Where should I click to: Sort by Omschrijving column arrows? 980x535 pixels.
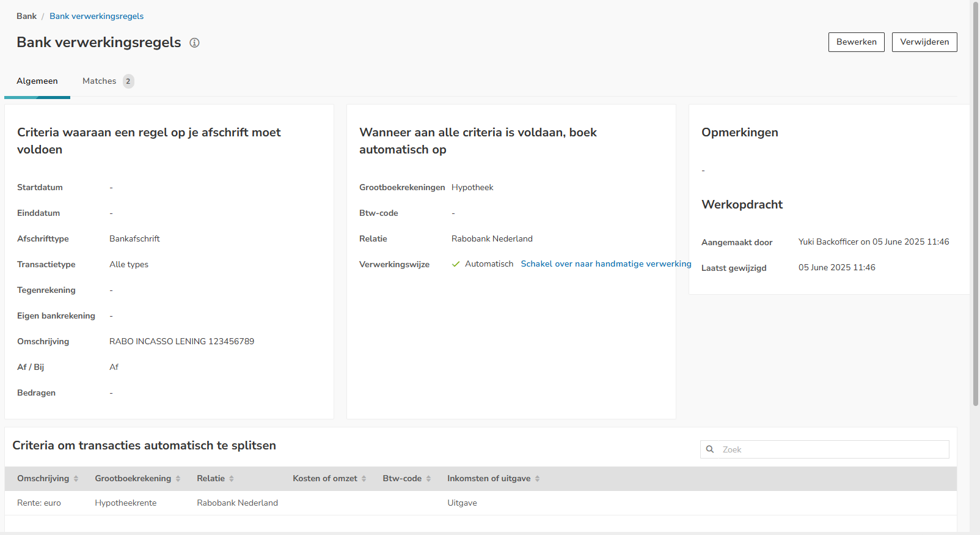click(76, 479)
